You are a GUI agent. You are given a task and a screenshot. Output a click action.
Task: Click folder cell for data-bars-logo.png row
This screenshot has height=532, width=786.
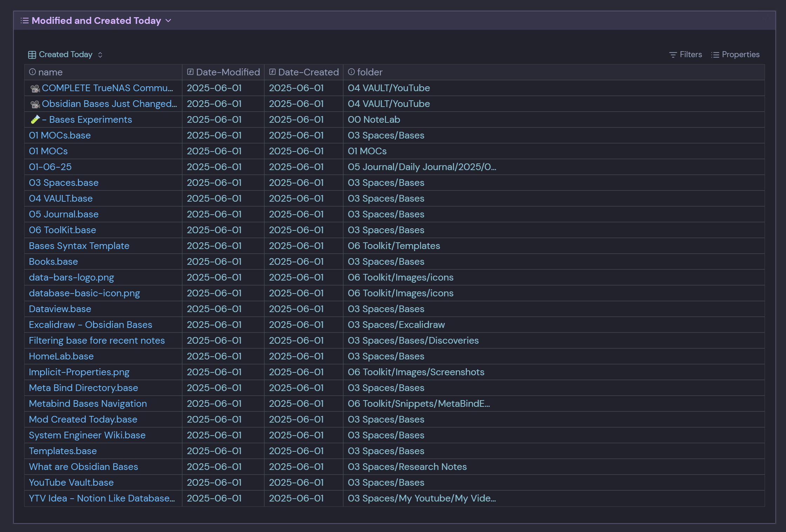pyautogui.click(x=554, y=277)
